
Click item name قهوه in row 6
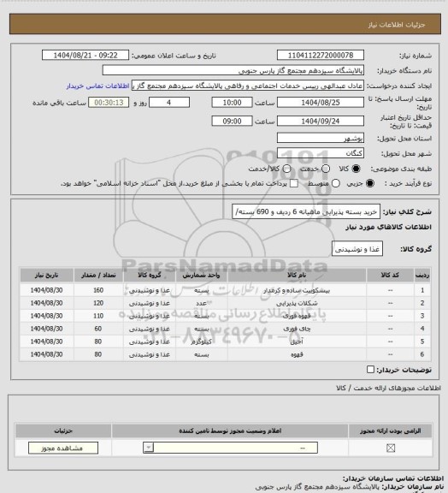click(297, 354)
